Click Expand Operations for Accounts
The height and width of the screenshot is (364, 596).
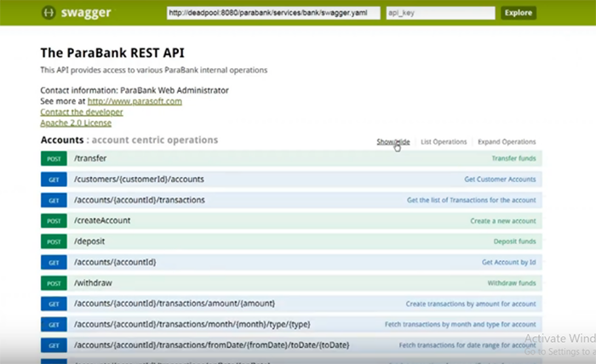(x=507, y=141)
